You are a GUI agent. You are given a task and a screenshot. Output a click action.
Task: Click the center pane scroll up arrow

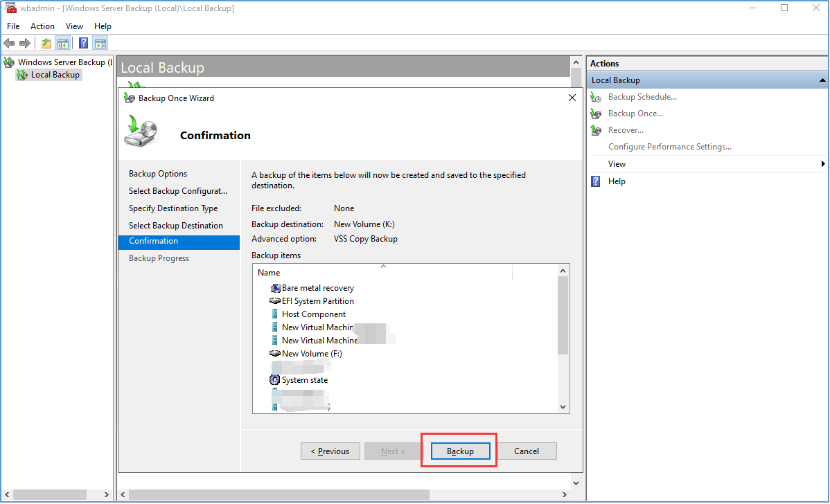[x=576, y=62]
